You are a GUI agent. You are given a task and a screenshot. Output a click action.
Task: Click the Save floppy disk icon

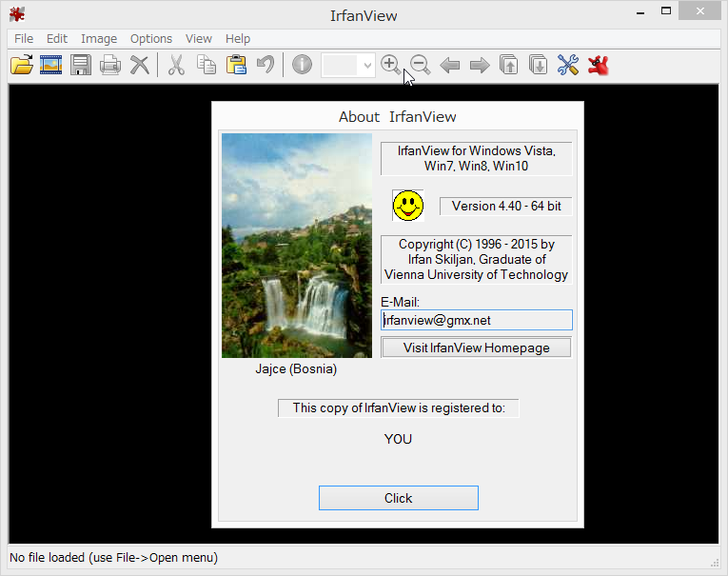(x=81, y=65)
